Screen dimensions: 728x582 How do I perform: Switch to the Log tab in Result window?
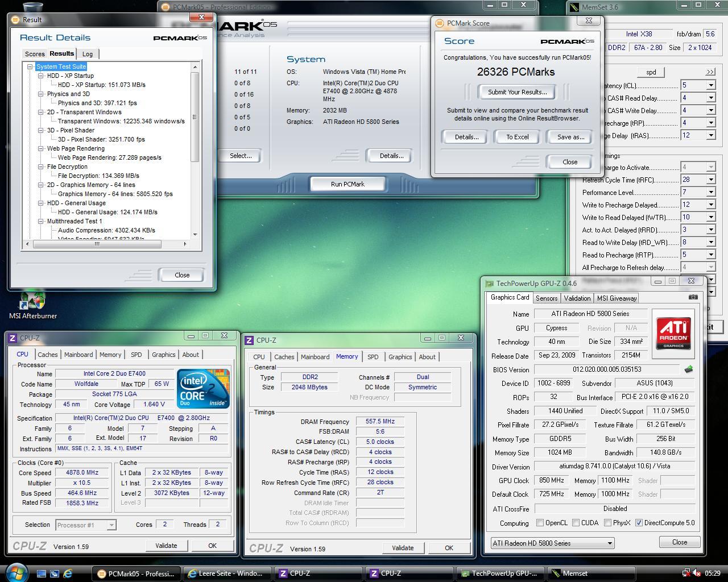88,54
